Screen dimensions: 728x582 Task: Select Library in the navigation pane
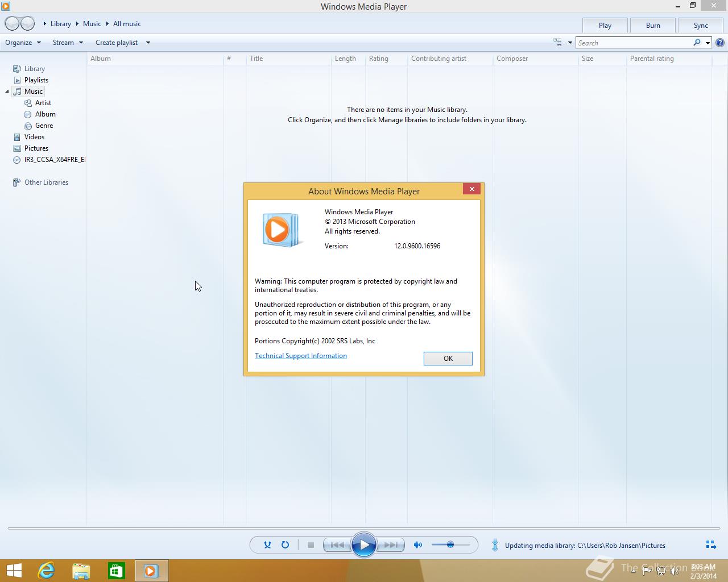click(x=29, y=69)
